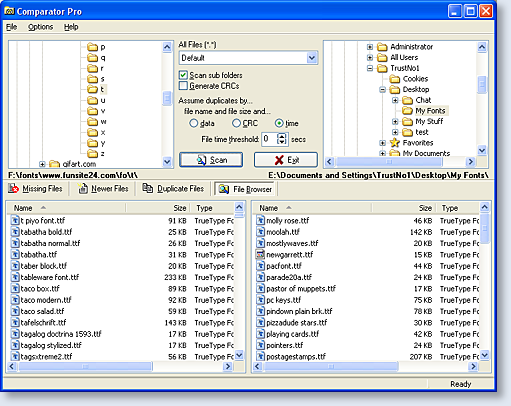Click the tafelschrift.ttf file icon
This screenshot has width=511, height=406.
tap(15, 322)
